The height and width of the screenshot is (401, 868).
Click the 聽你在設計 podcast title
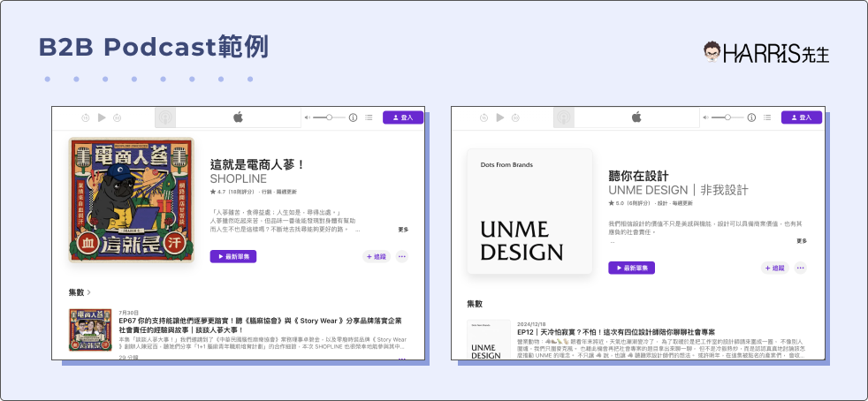tap(638, 176)
